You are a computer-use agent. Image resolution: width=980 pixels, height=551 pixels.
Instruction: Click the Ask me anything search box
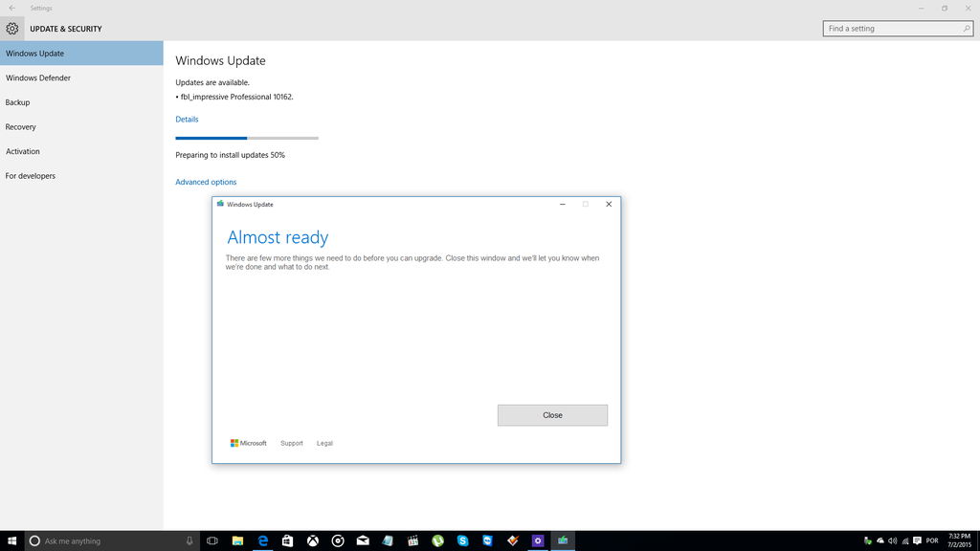click(113, 541)
